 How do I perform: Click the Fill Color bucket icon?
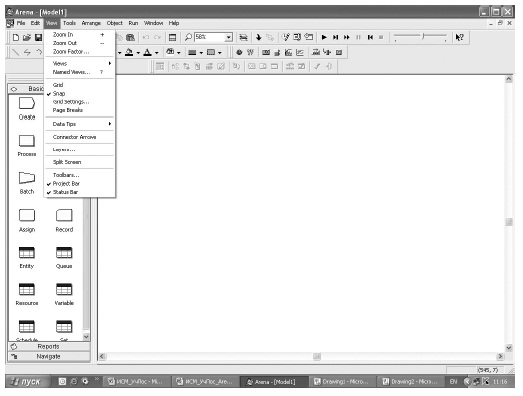[129, 52]
